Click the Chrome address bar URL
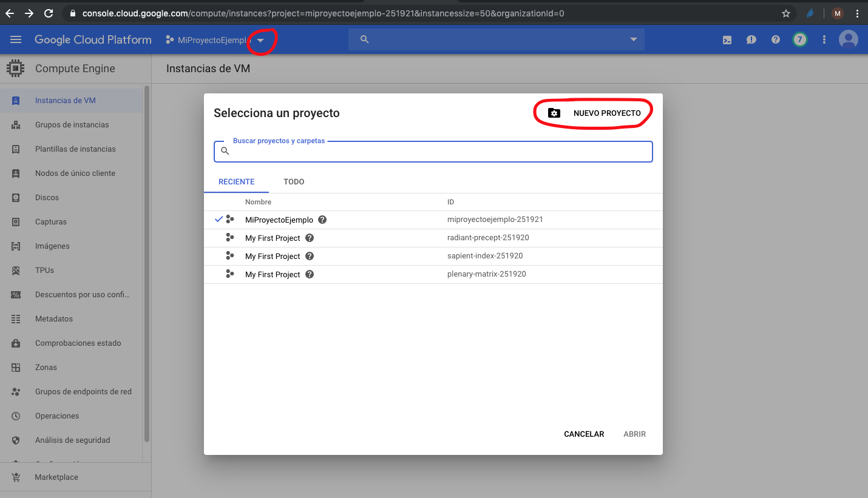Viewport: 868px width, 498px height. click(324, 13)
